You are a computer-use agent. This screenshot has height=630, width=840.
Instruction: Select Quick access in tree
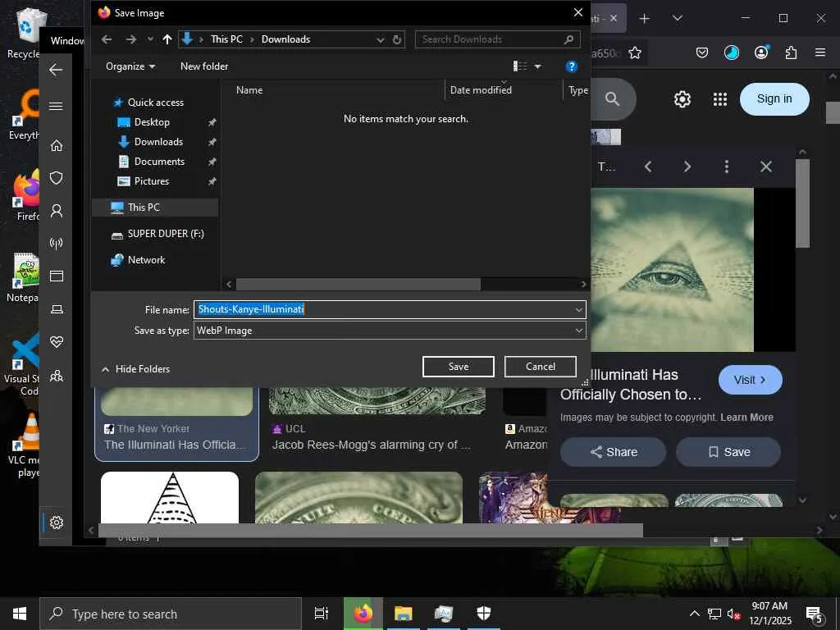pos(155,103)
